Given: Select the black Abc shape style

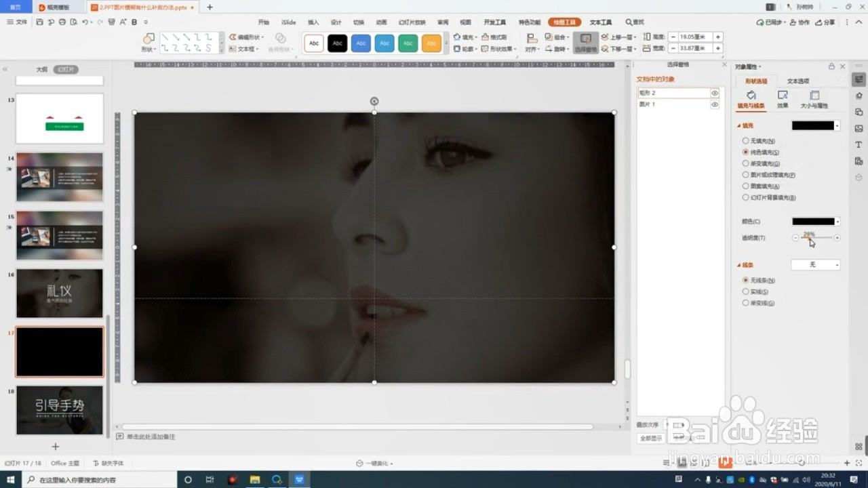Looking at the screenshot, I should 338,43.
